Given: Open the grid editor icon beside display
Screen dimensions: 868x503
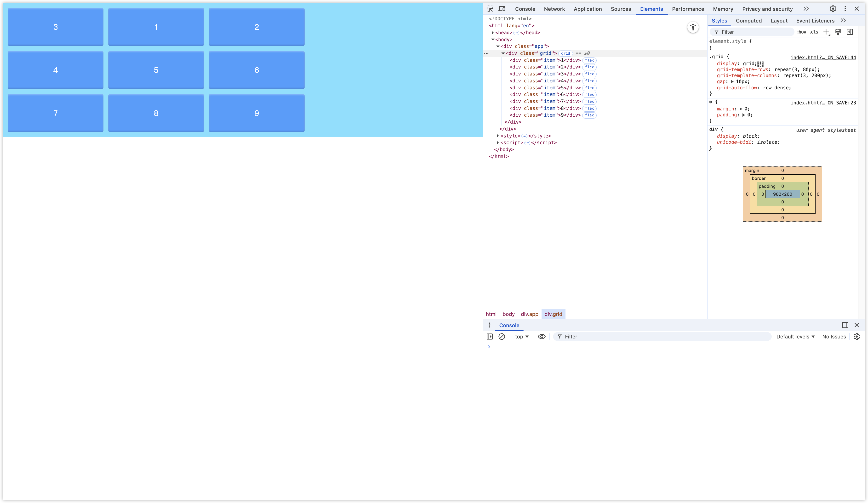Looking at the screenshot, I should 760,64.
